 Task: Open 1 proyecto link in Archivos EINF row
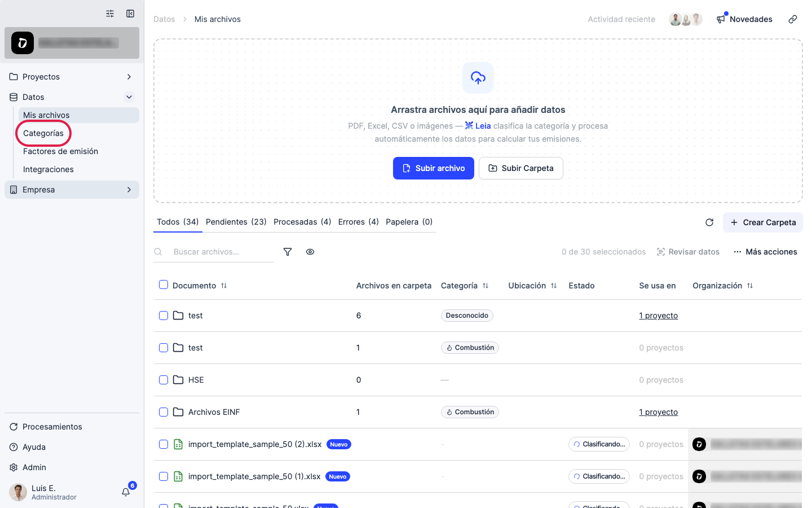(659, 412)
